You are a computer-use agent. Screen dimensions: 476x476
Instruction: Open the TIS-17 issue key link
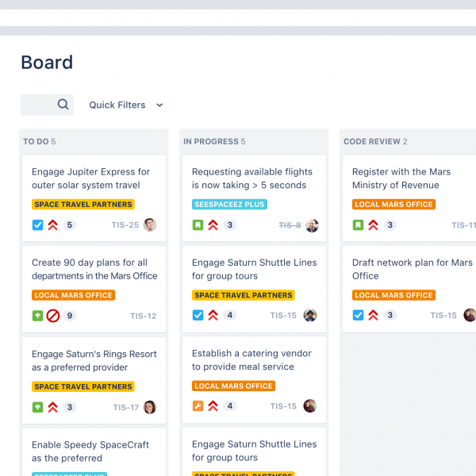[126, 408]
